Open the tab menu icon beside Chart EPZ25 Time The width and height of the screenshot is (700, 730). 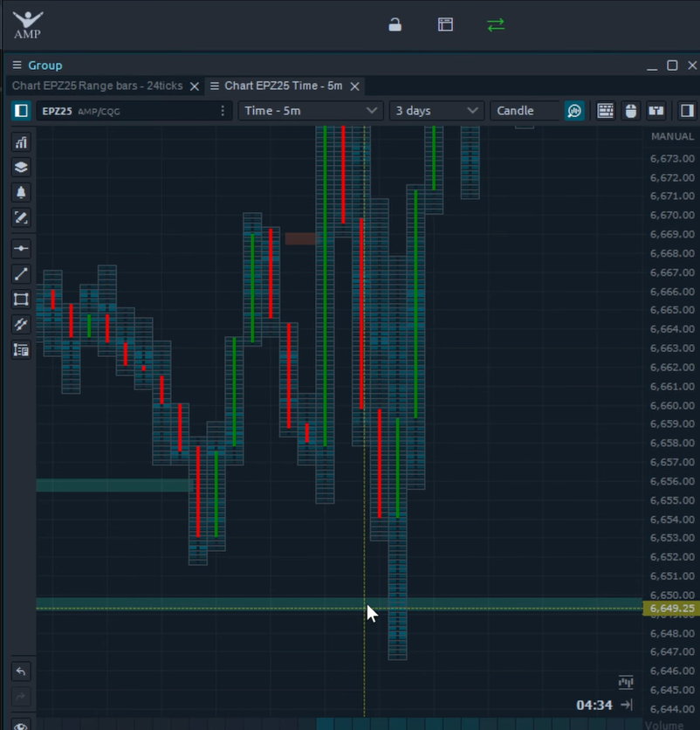click(x=215, y=86)
